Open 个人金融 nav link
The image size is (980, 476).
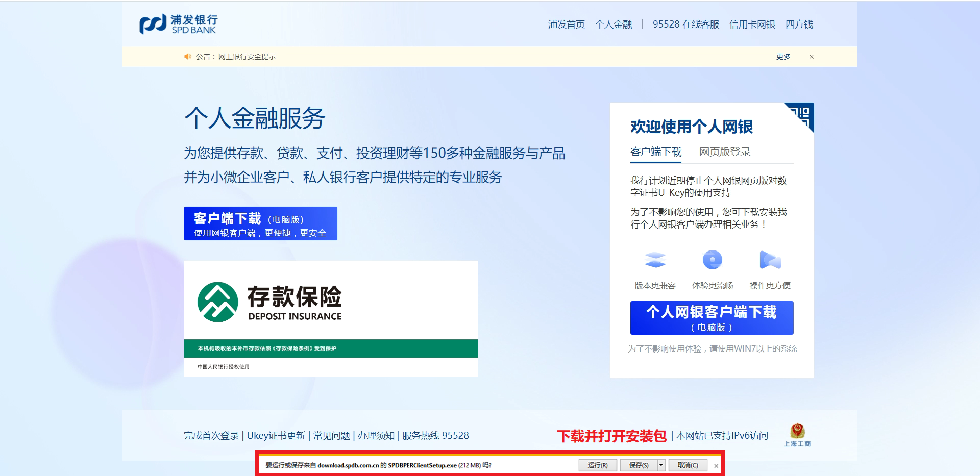(x=614, y=24)
